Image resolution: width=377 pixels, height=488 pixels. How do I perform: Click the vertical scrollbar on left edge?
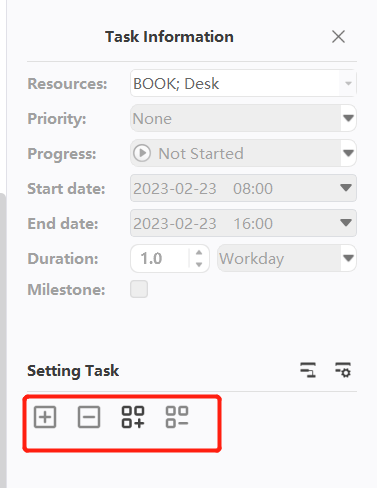pos(3,340)
